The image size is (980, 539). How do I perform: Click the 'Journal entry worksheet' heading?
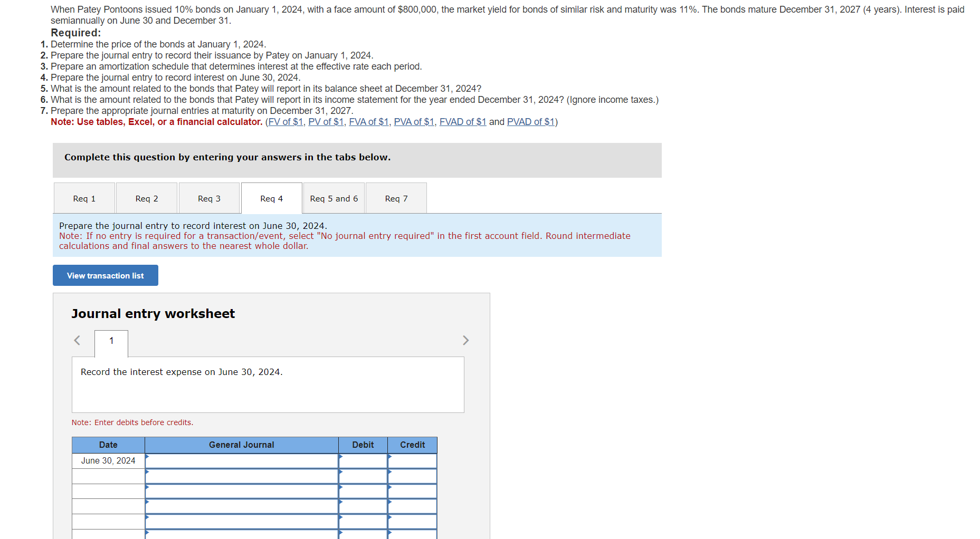tap(153, 314)
